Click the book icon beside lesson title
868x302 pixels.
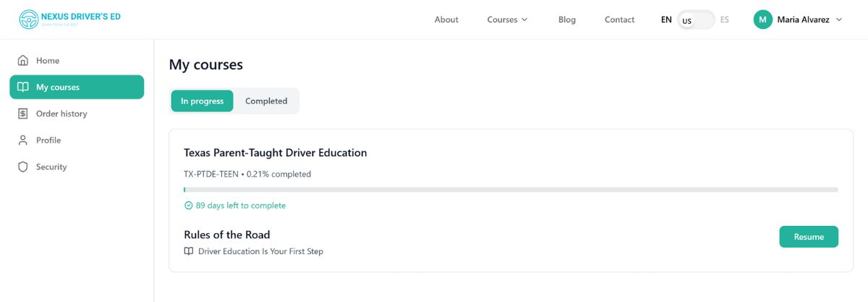tap(189, 251)
